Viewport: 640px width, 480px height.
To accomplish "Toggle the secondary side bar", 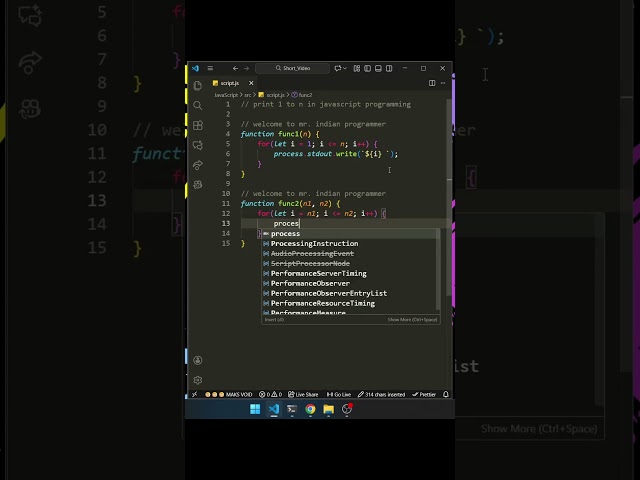I will click(x=389, y=68).
